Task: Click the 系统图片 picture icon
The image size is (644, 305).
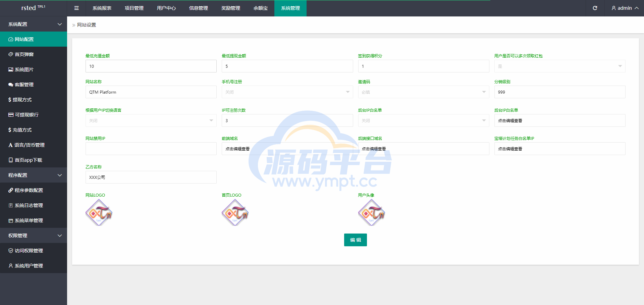Action: pyautogui.click(x=11, y=69)
